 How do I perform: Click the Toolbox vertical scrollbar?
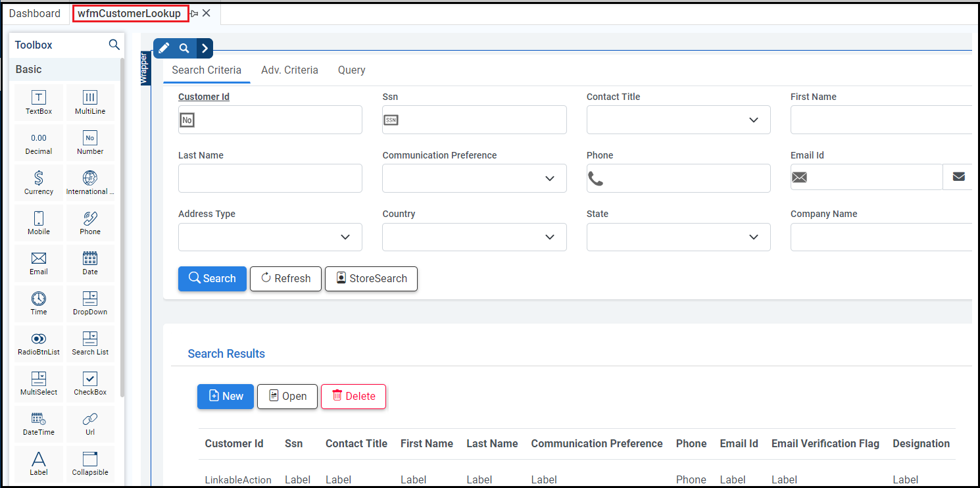click(122, 227)
